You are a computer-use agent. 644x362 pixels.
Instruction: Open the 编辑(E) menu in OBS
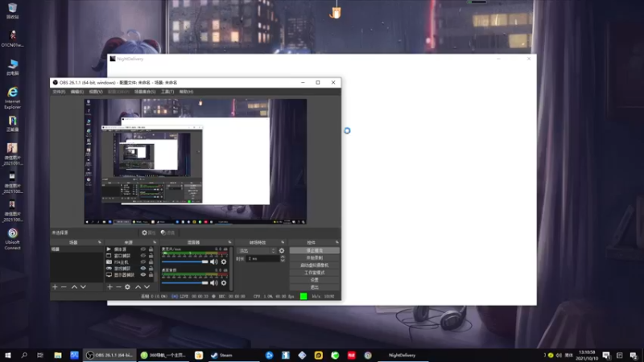[76, 92]
